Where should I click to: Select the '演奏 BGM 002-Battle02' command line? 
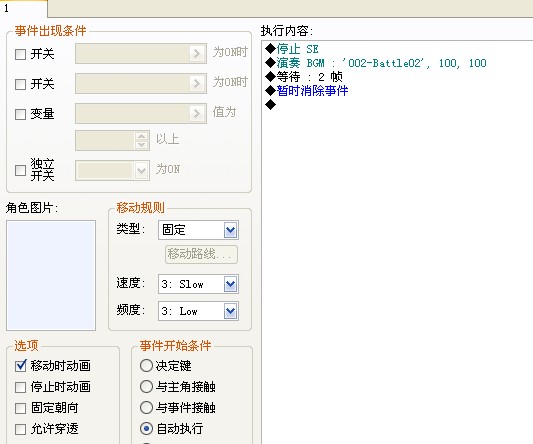click(x=376, y=63)
